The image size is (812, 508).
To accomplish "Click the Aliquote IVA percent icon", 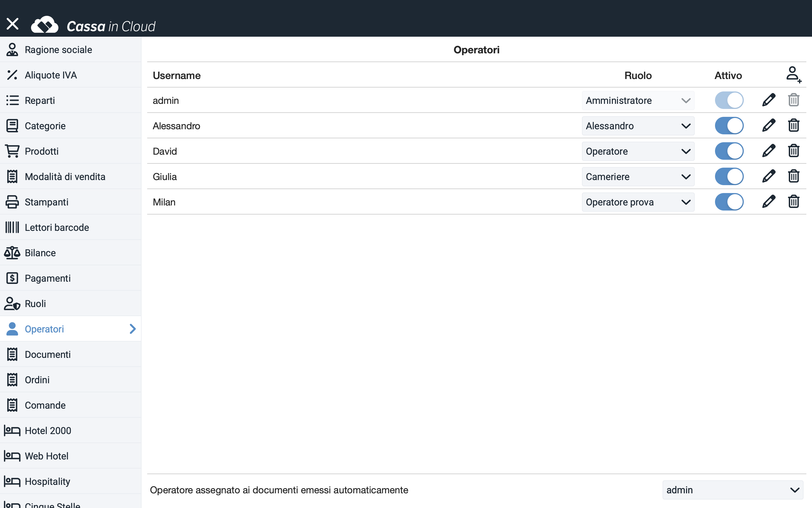I will click(x=12, y=75).
